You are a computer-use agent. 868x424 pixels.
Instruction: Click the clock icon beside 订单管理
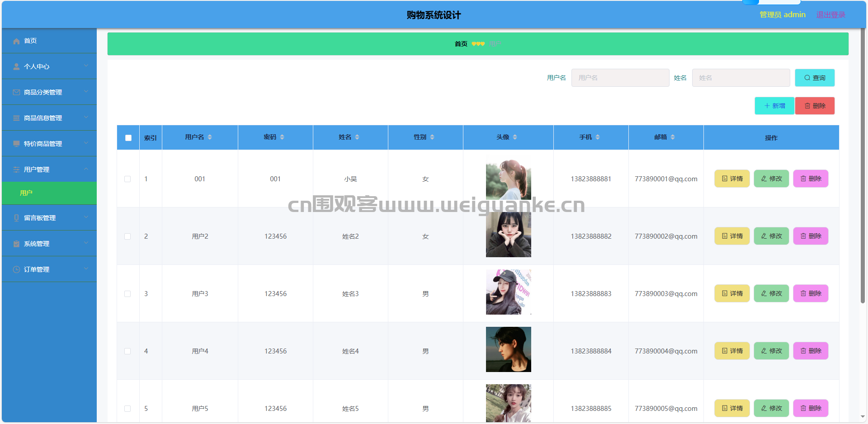click(x=16, y=270)
